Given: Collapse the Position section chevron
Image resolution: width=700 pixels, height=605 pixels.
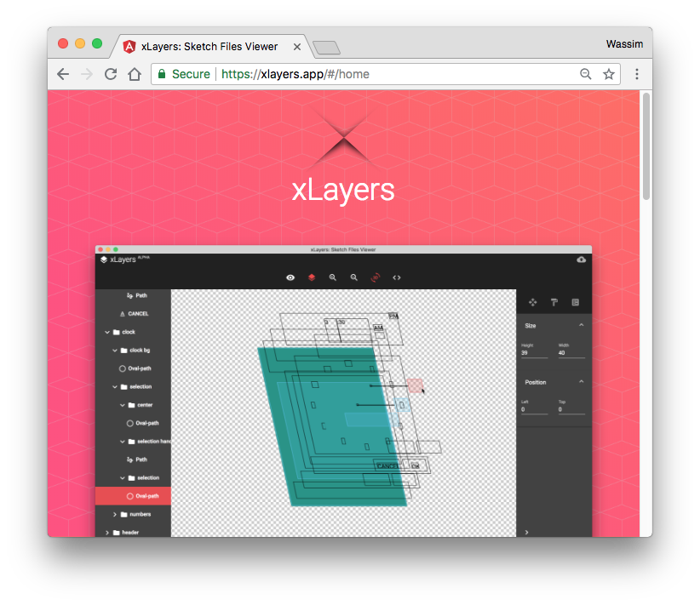Looking at the screenshot, I should (x=582, y=382).
